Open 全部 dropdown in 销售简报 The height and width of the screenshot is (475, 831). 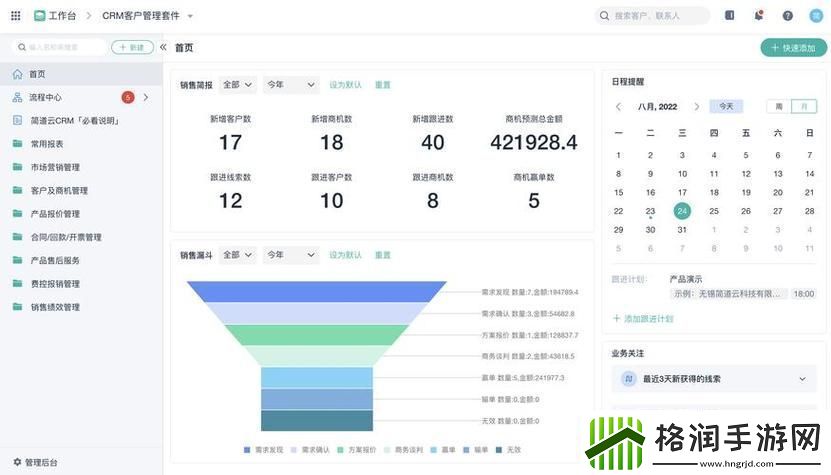[x=237, y=85]
